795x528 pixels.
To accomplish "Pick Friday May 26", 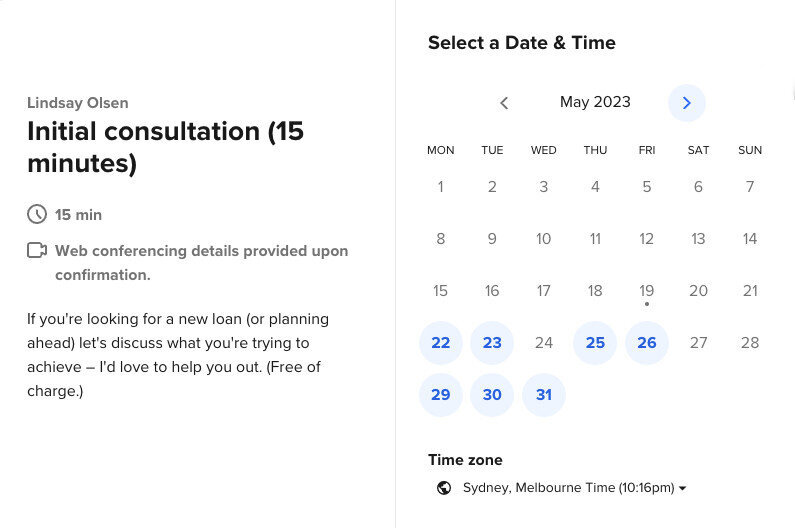I will 646,343.
